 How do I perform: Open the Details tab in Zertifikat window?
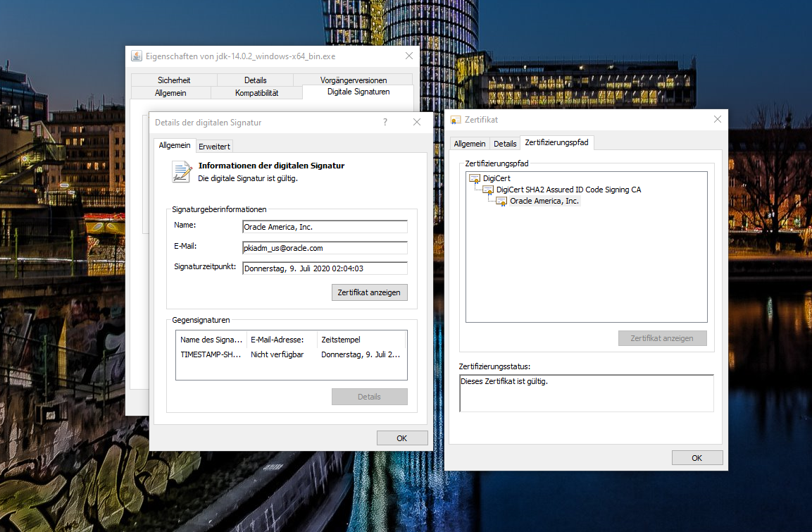tap(505, 144)
